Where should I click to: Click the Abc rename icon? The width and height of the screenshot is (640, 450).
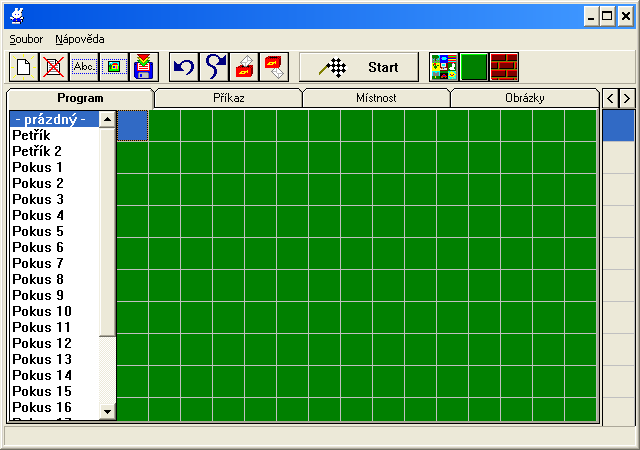84,67
